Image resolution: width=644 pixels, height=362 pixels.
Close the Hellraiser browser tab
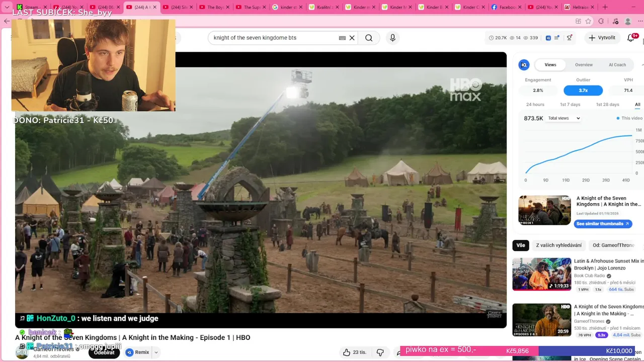[592, 7]
